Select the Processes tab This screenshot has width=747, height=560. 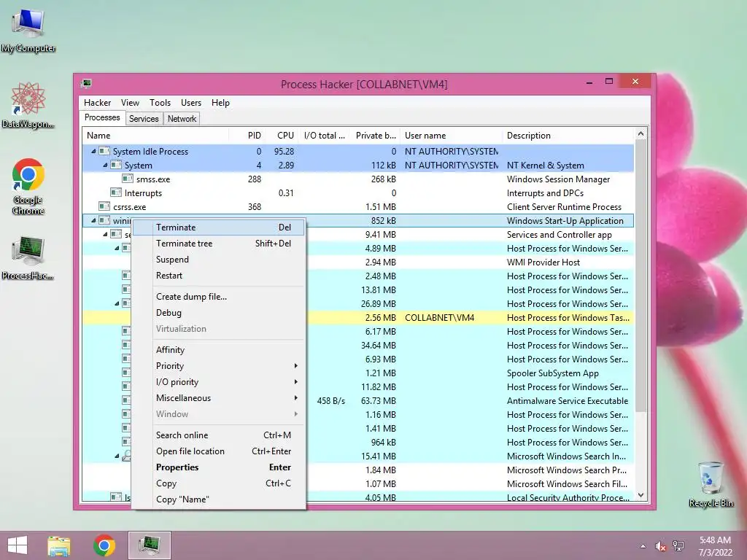[x=102, y=117]
